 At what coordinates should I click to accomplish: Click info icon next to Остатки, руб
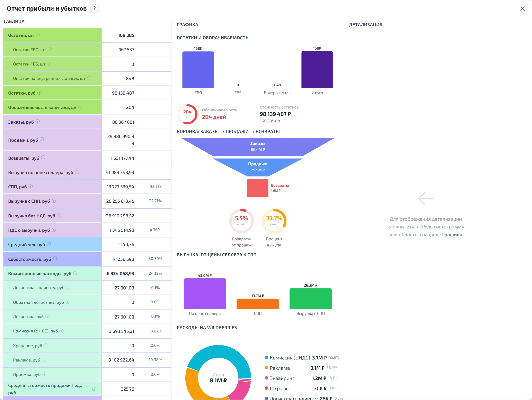pos(39,93)
